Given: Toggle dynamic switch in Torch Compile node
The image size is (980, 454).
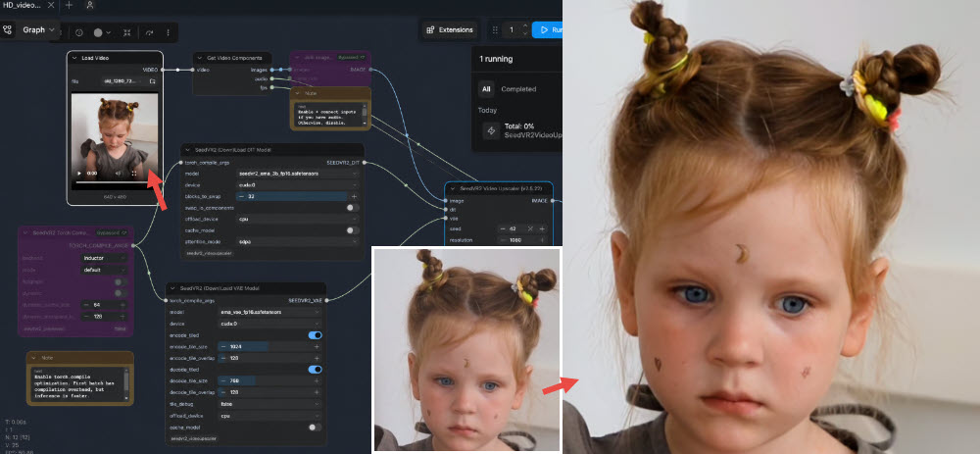Looking at the screenshot, I should (121, 293).
